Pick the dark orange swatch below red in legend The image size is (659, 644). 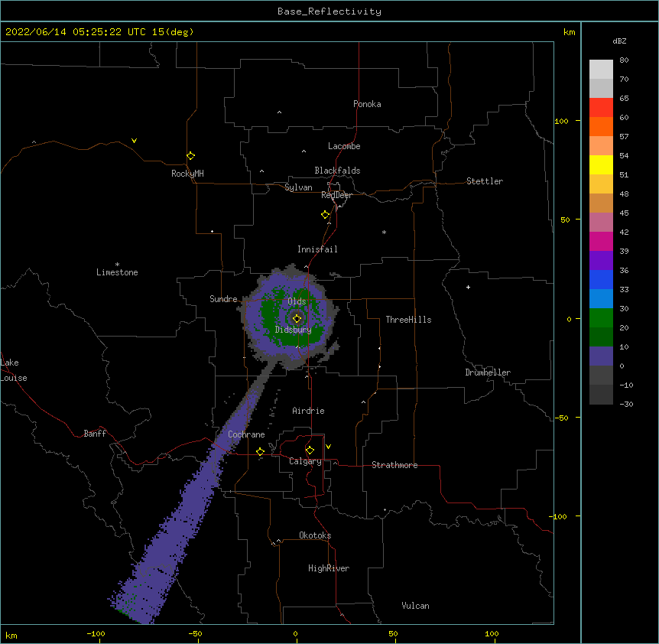tap(601, 126)
